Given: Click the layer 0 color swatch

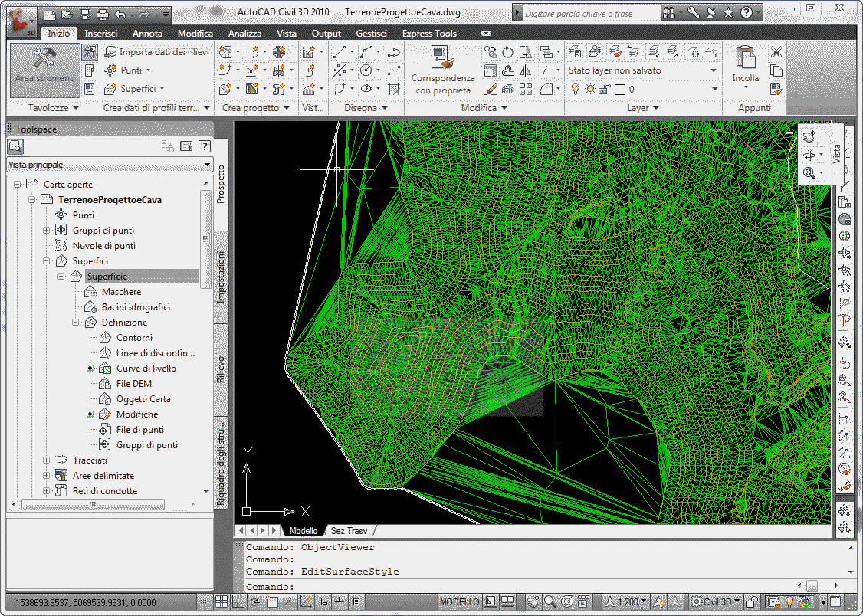Looking at the screenshot, I should 620,89.
